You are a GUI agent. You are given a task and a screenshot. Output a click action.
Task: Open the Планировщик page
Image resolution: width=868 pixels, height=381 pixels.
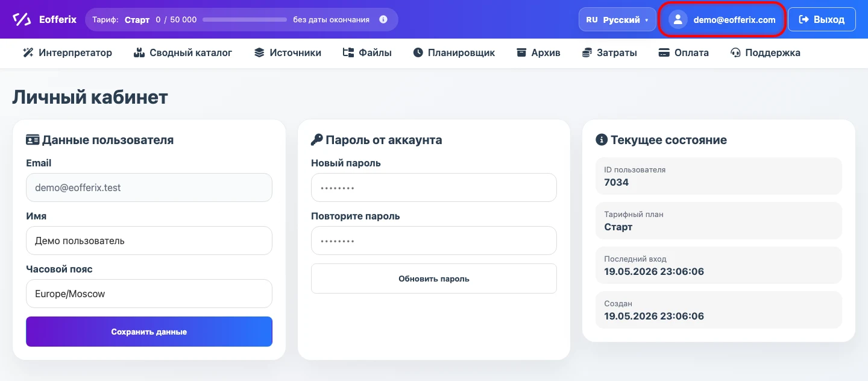click(x=454, y=52)
